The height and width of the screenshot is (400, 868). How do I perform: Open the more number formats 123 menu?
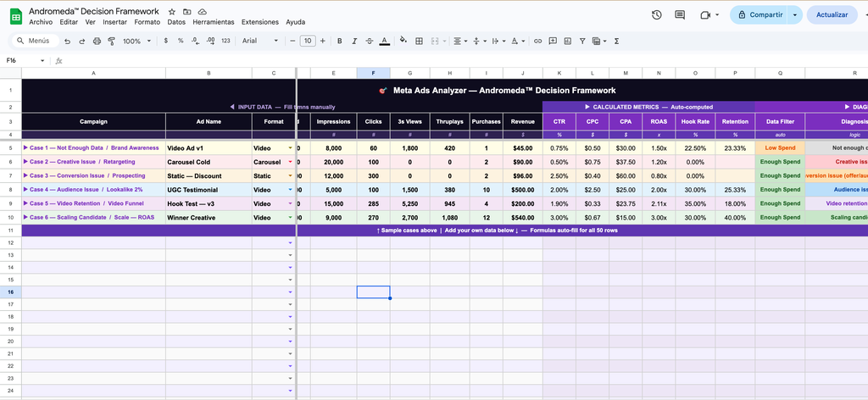[x=225, y=41]
